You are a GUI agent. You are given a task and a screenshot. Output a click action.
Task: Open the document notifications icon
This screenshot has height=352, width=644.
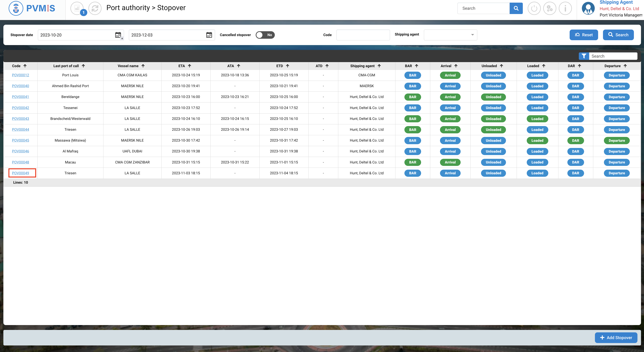77,8
